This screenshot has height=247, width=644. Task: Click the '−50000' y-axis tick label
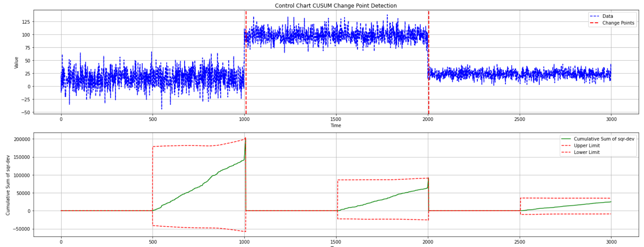click(x=21, y=229)
